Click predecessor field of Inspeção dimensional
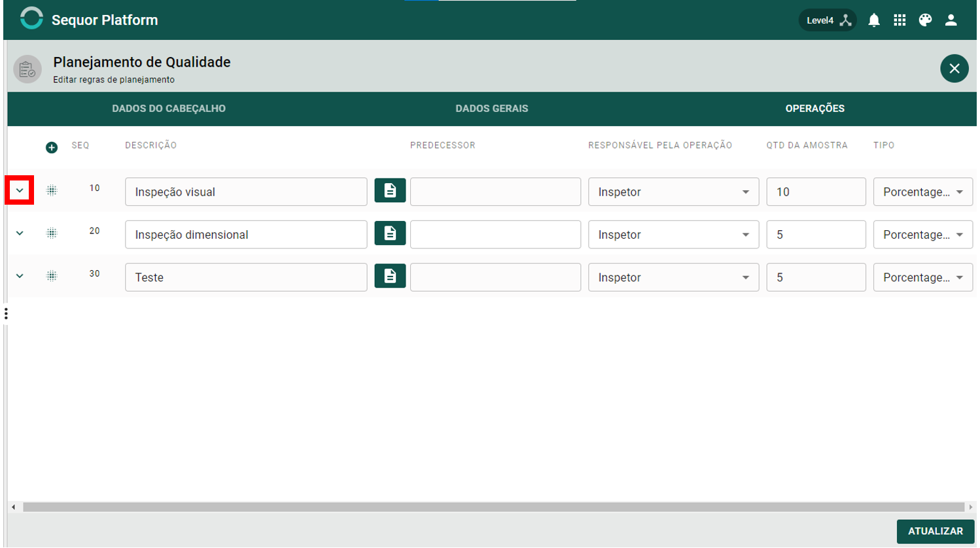This screenshot has width=980, height=548. [x=495, y=234]
